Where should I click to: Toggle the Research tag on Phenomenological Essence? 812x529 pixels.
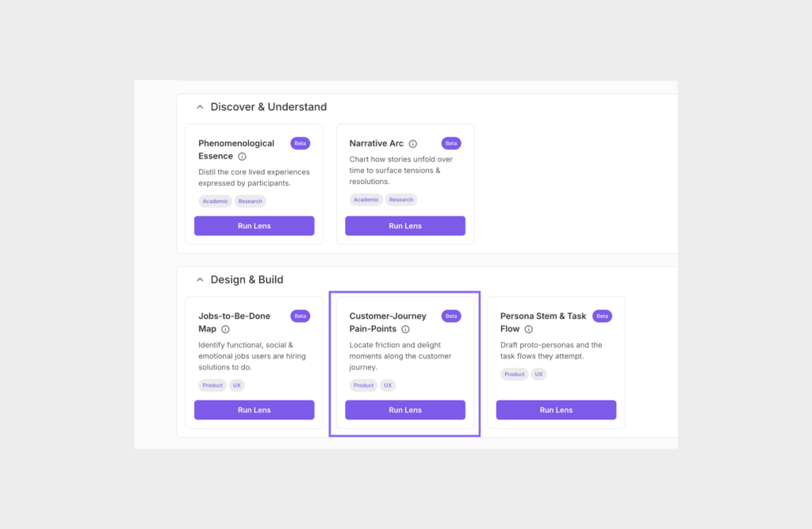250,201
